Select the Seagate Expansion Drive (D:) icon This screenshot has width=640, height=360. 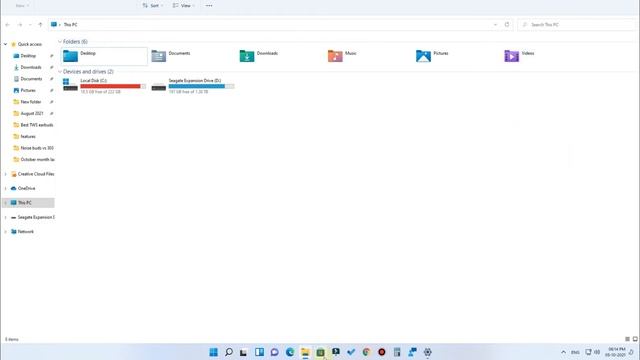click(x=158, y=86)
